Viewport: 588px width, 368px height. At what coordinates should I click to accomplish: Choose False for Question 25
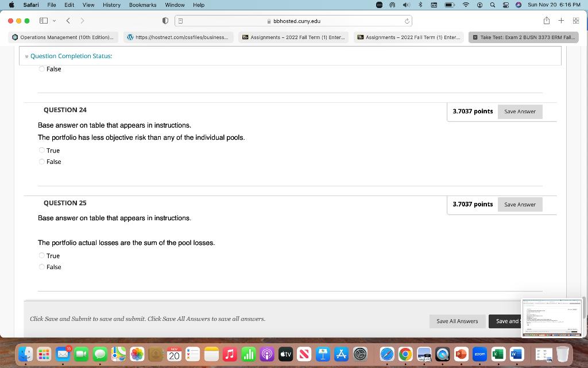pyautogui.click(x=41, y=267)
